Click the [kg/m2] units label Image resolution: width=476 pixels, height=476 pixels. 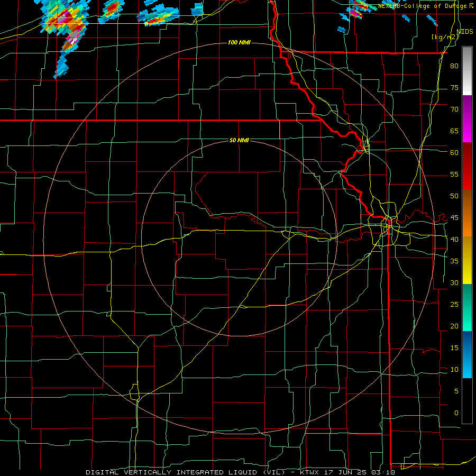pos(445,37)
